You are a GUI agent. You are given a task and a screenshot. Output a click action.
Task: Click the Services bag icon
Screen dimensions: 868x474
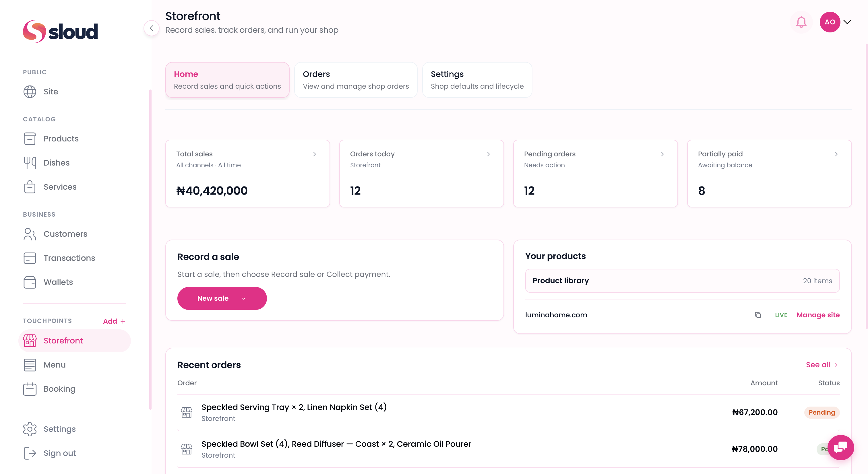[x=30, y=187]
